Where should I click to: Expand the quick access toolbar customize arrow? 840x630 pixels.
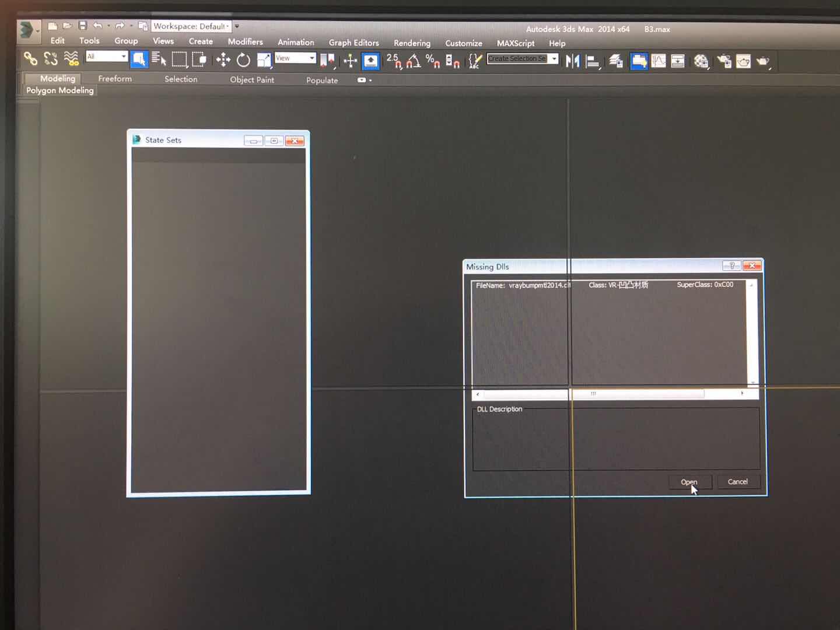237,26
